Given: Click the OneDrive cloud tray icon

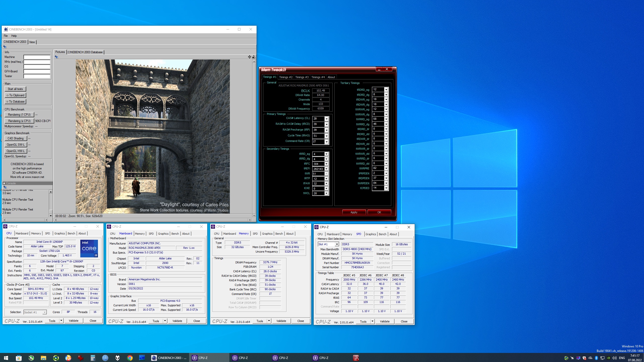Looking at the screenshot, I should coord(590,358).
